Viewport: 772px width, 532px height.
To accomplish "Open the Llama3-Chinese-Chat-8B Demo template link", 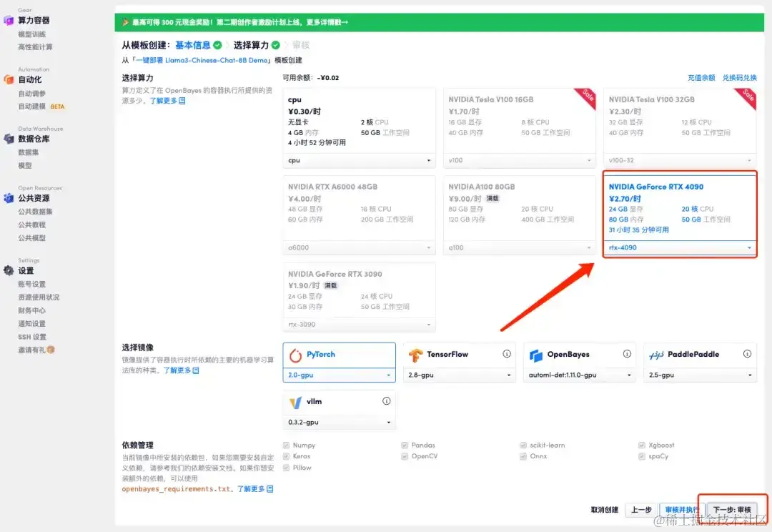I will point(202,60).
